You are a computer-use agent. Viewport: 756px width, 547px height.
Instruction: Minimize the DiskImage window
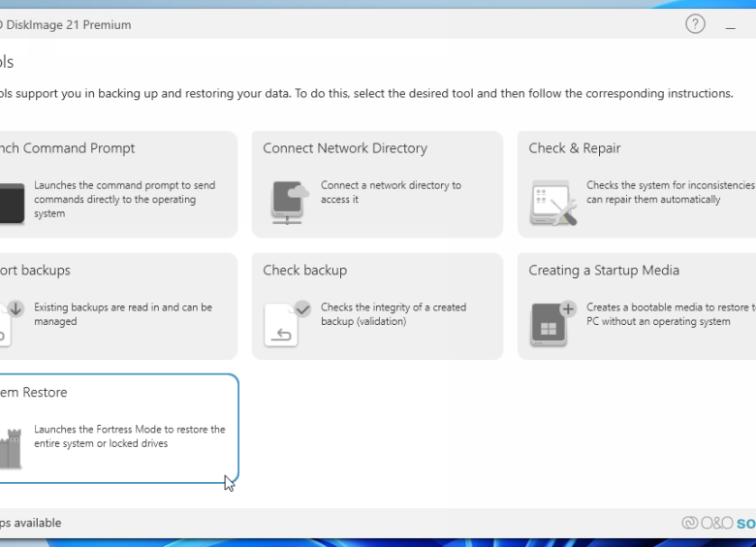[x=731, y=26]
